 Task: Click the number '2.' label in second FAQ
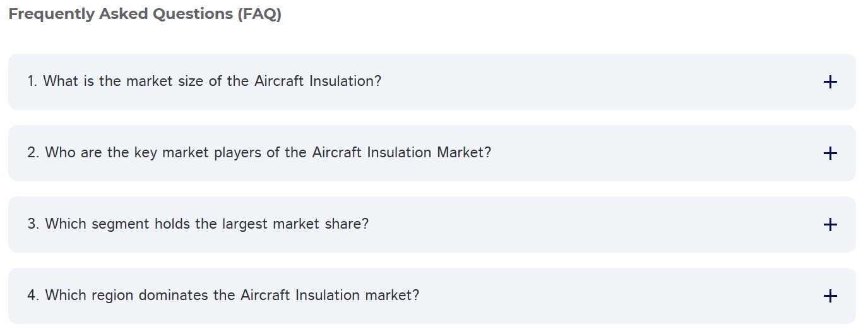[33, 153]
